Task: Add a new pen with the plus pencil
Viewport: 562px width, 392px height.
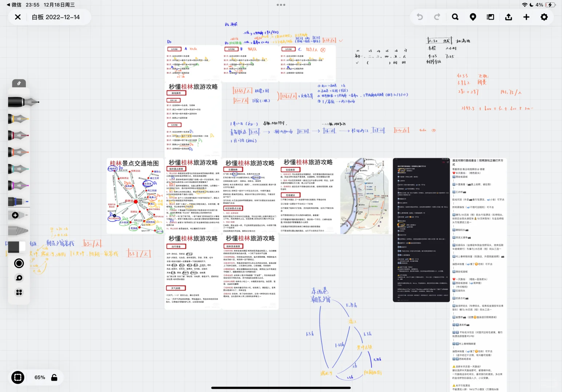Action: tap(18, 215)
